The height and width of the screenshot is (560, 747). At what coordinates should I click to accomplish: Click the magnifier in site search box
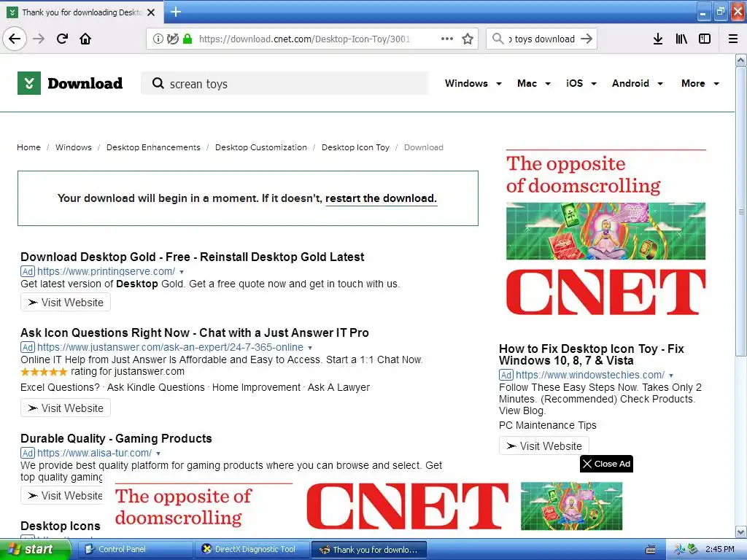158,83
